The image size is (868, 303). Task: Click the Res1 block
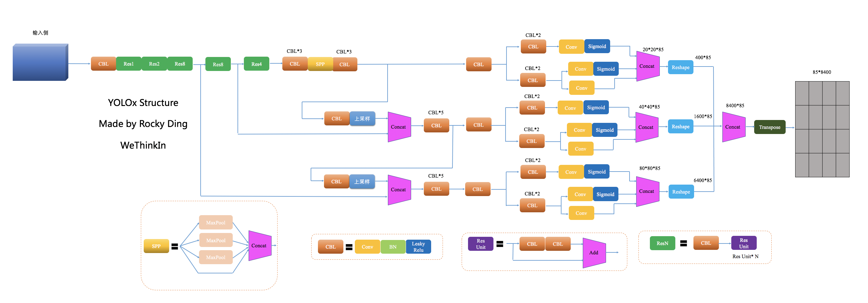coord(128,64)
